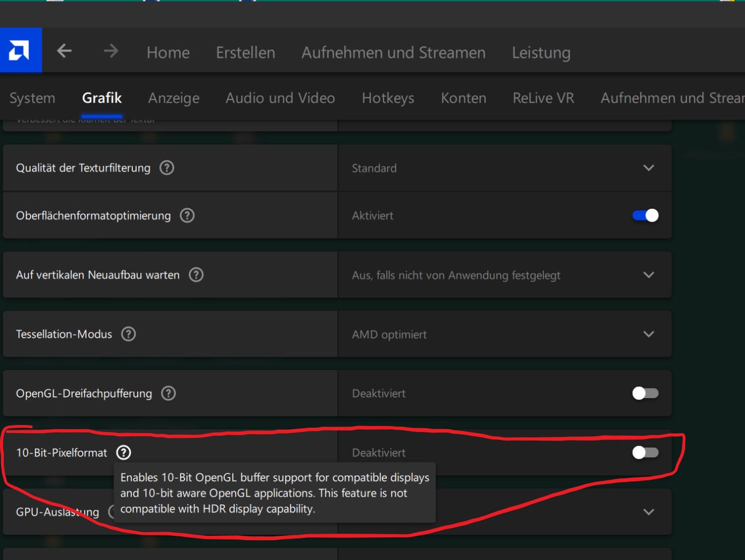745x560 pixels.
Task: Click the OpenGL-Dreifachpufferung label
Action: [84, 394]
